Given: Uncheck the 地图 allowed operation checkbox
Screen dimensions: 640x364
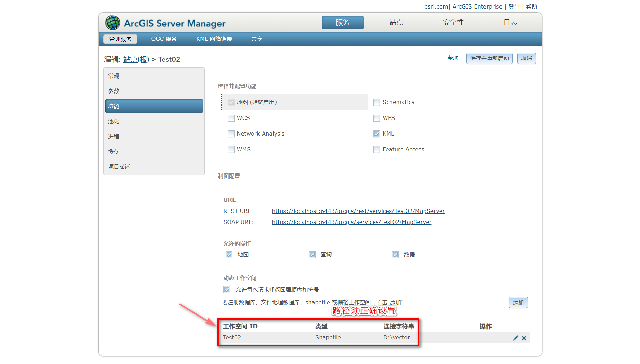Looking at the screenshot, I should (x=229, y=255).
